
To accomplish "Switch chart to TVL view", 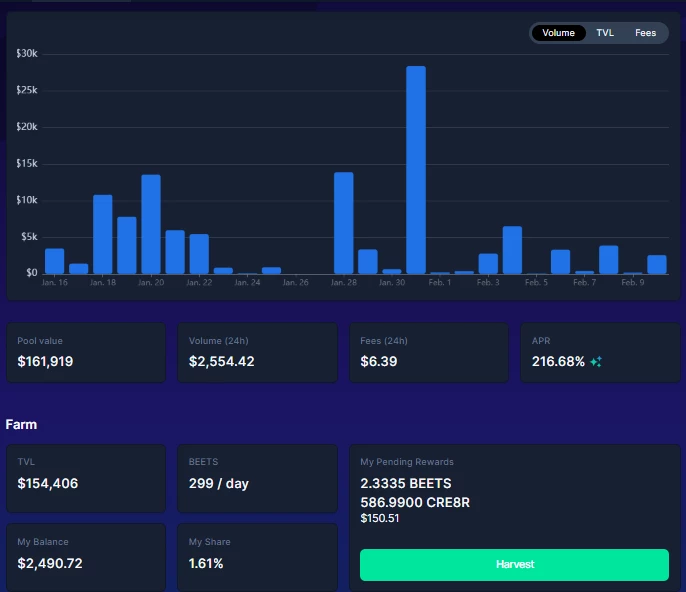I will point(605,33).
